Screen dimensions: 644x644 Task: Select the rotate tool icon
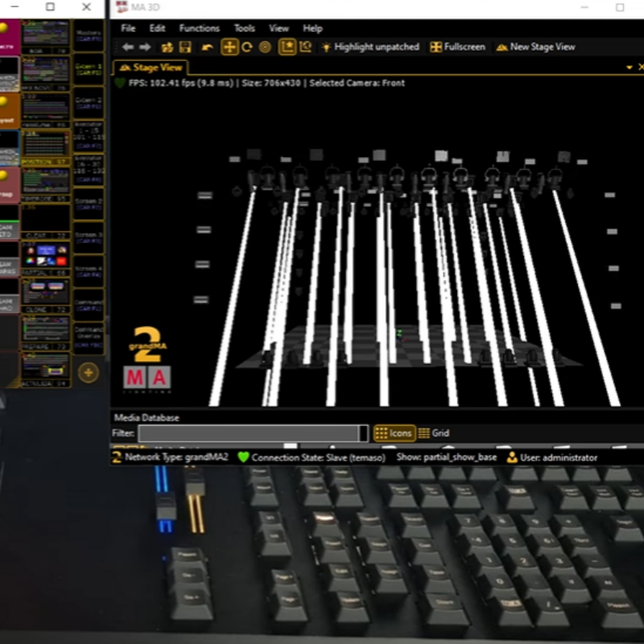point(247,47)
